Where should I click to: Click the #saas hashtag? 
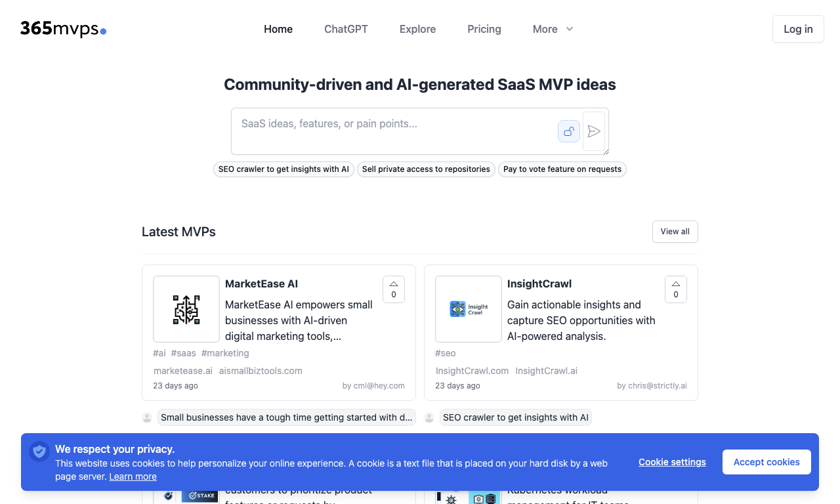(x=184, y=353)
